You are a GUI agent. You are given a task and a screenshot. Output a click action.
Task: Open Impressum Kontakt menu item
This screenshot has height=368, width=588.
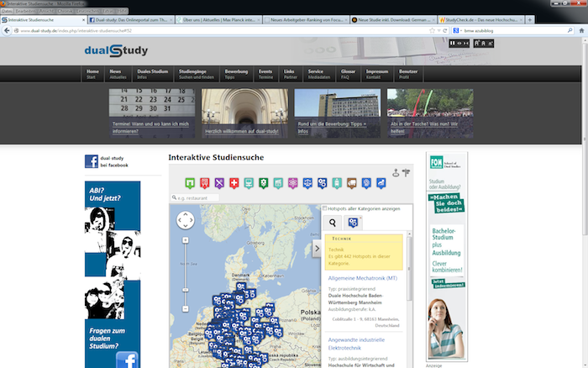377,74
